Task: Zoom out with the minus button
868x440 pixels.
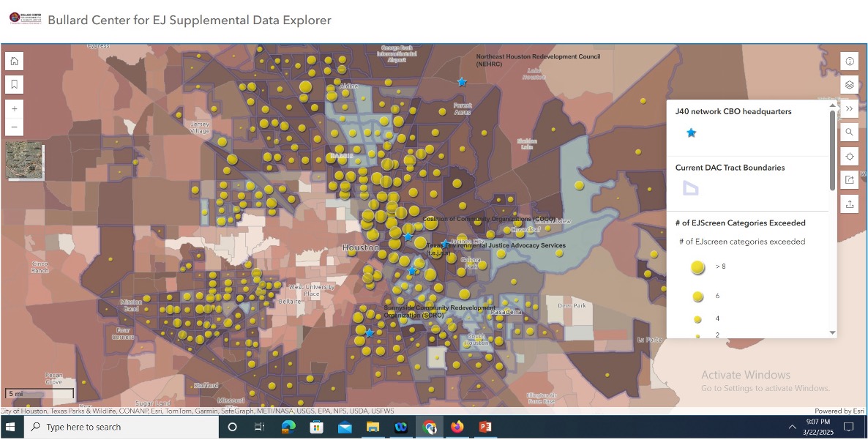Action: click(15, 127)
